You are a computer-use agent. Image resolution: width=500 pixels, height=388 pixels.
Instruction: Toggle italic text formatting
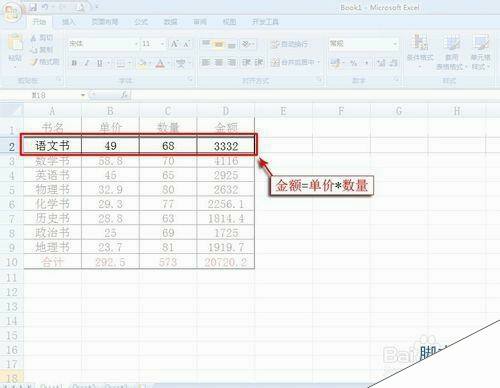point(86,63)
